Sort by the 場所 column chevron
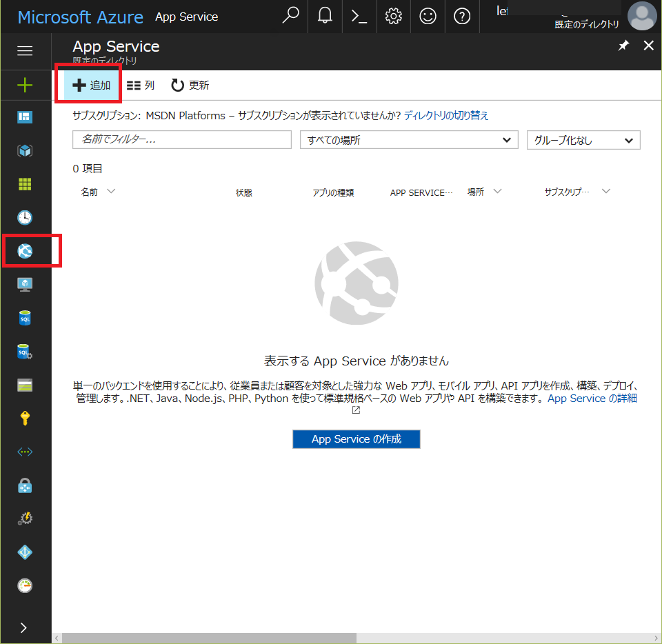This screenshot has width=662, height=644. [497, 191]
